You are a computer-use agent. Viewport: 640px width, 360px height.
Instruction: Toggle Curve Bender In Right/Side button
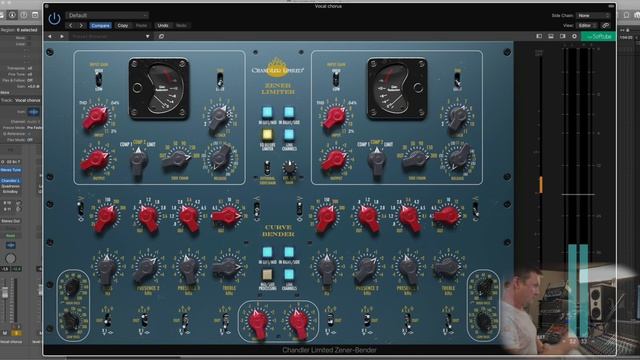point(289,252)
